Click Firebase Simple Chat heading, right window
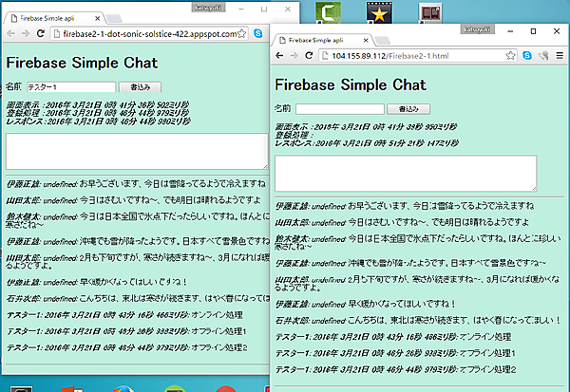The height and width of the screenshot is (392, 570). point(351,84)
